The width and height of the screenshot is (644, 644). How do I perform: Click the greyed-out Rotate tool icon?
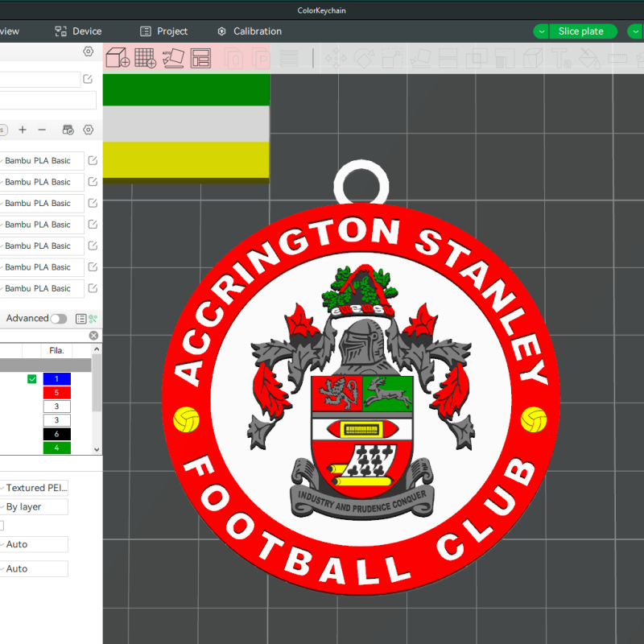(364, 58)
